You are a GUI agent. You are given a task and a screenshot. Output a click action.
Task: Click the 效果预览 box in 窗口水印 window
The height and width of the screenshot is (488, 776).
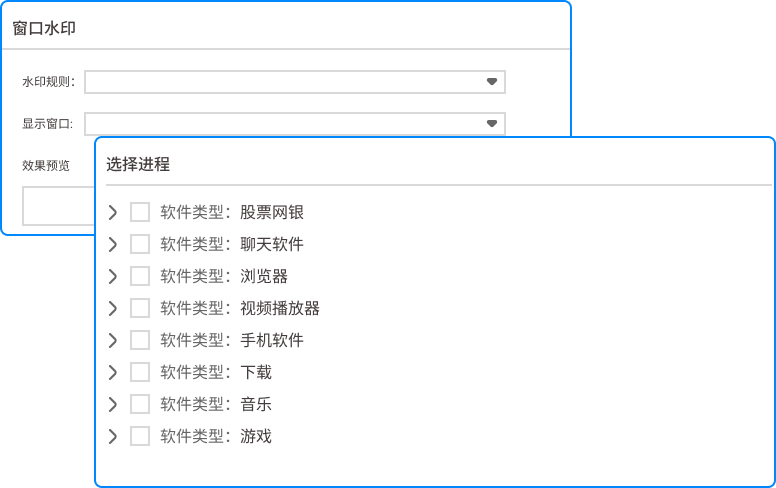58,206
